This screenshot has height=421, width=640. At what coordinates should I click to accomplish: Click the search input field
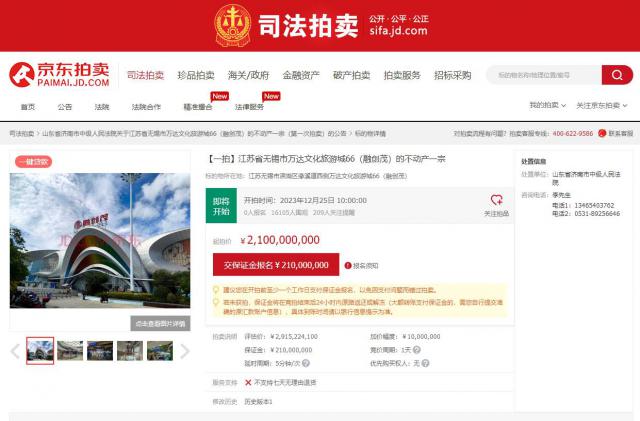click(x=544, y=75)
